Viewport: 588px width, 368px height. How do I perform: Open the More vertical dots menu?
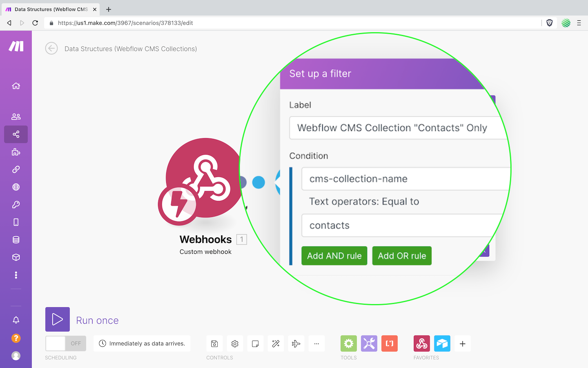tap(16, 275)
